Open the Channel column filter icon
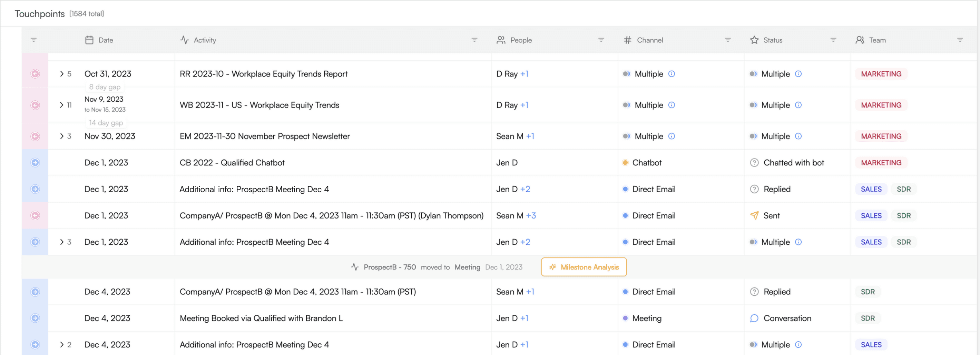This screenshot has width=980, height=355. pyautogui.click(x=727, y=40)
